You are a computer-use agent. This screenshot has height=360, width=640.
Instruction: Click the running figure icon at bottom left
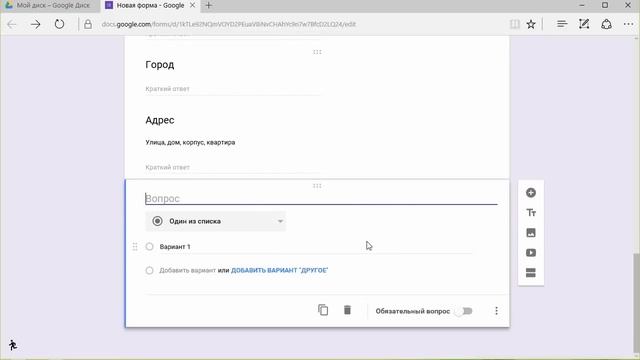click(x=13, y=345)
